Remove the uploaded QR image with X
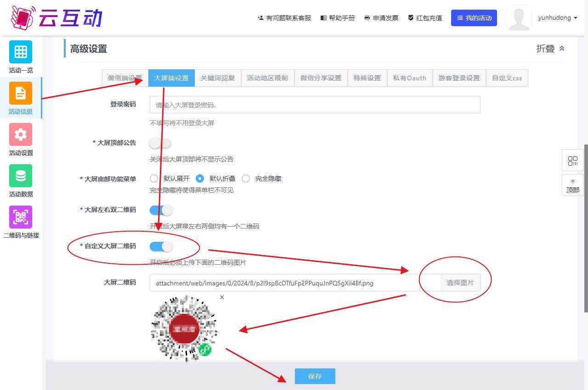The width and height of the screenshot is (588, 390). [222, 297]
